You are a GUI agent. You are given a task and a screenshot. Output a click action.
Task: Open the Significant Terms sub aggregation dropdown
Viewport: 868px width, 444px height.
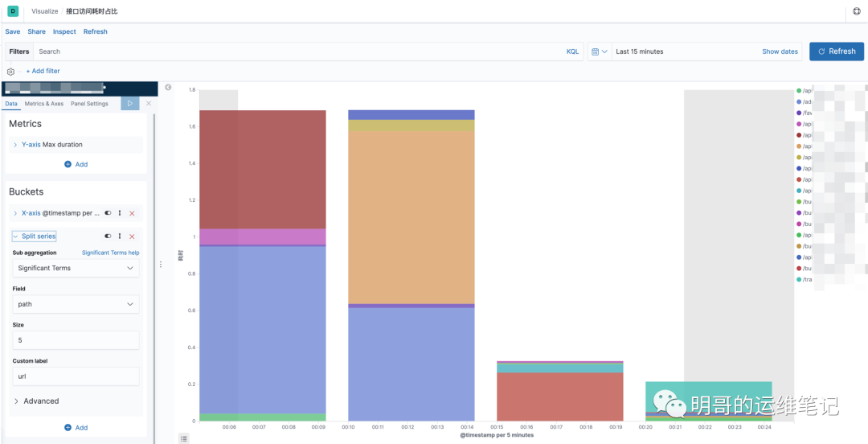76,268
